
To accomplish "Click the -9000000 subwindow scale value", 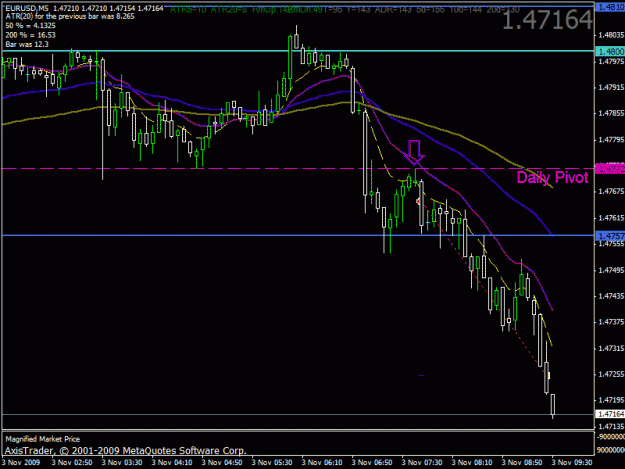I will (611, 437).
